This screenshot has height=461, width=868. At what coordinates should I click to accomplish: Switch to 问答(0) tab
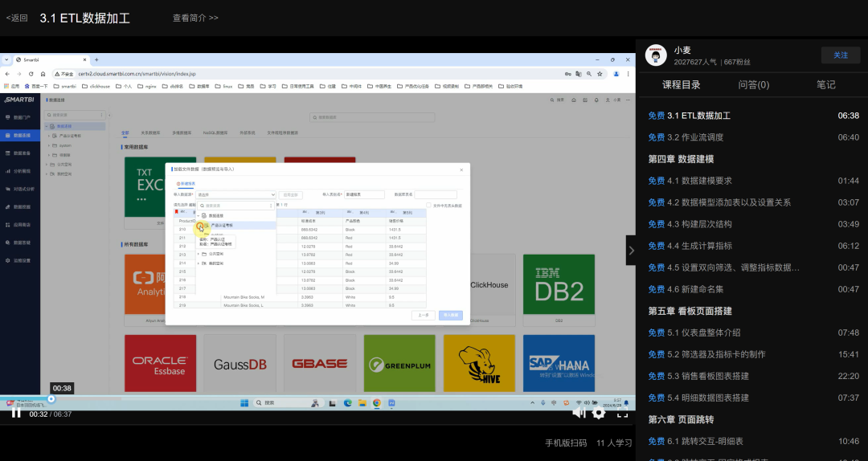click(753, 84)
